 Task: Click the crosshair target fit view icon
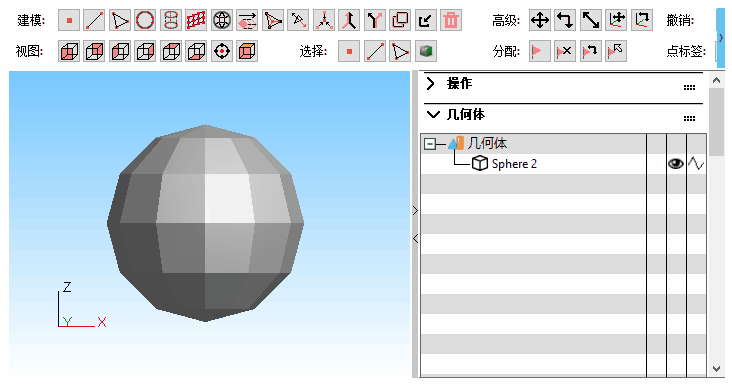point(222,51)
